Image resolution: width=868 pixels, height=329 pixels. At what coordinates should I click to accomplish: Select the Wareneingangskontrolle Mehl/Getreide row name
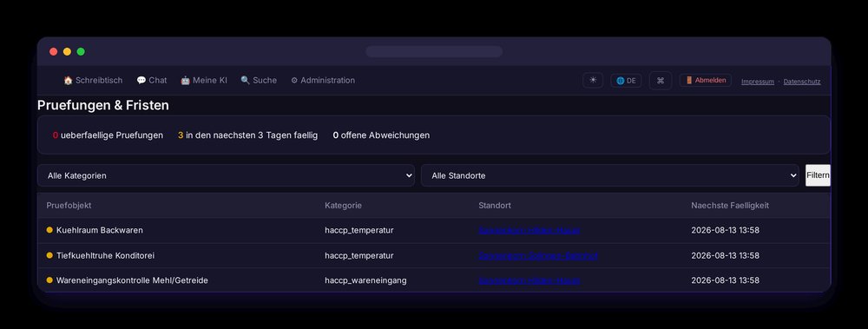132,280
